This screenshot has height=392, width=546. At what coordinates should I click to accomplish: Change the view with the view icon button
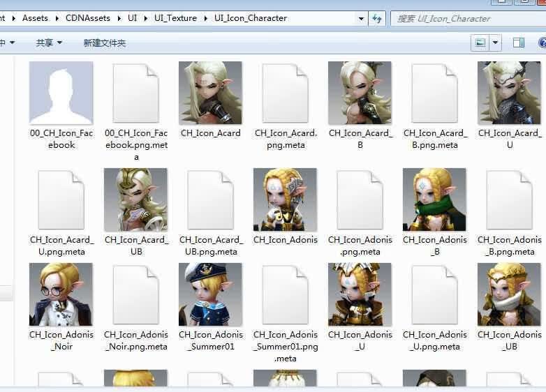(x=480, y=43)
